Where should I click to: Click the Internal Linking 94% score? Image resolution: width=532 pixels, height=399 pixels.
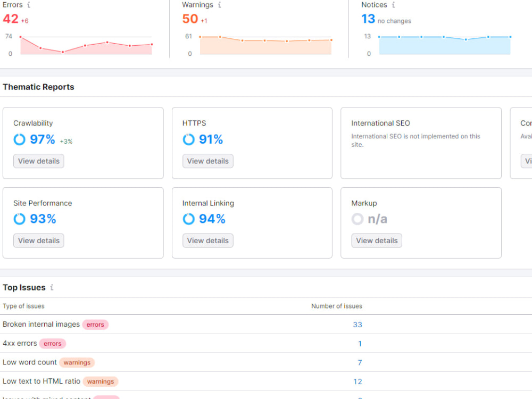click(212, 219)
